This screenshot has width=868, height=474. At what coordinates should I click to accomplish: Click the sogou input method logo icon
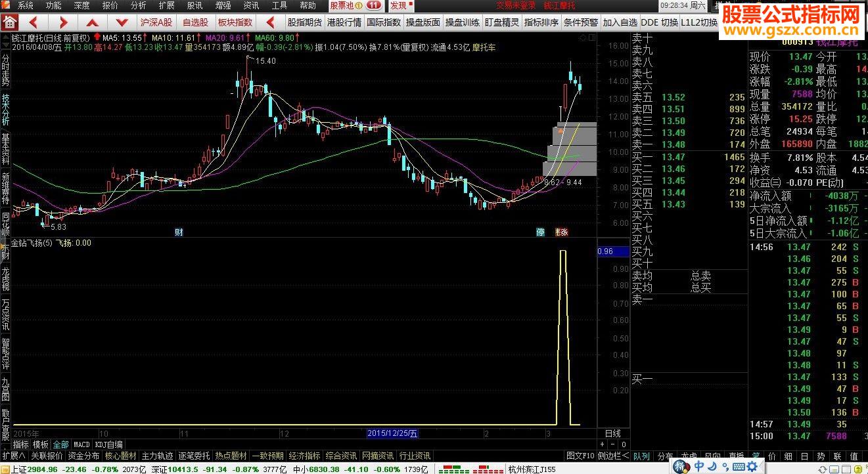click(681, 466)
